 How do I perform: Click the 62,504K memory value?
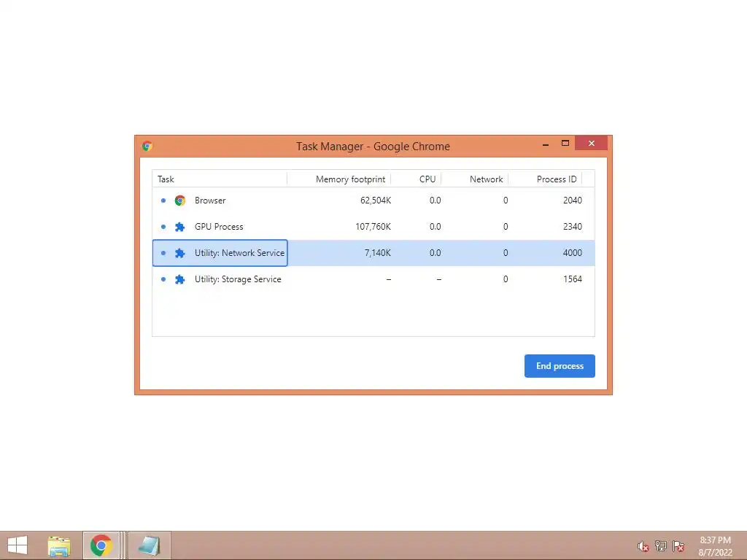point(376,201)
